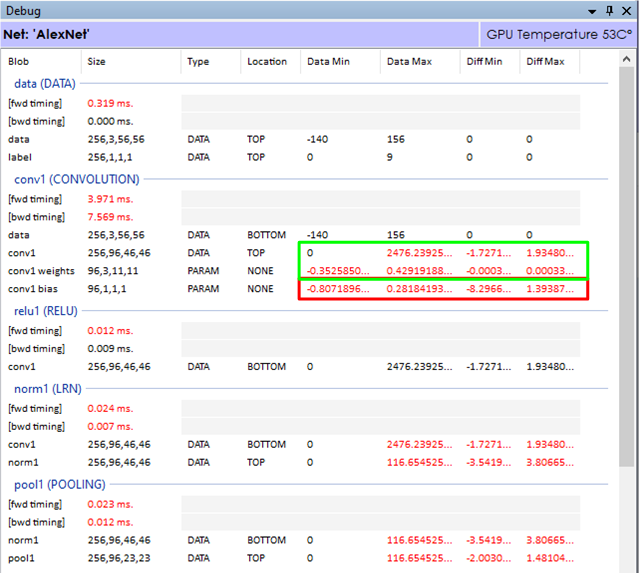Click the 256,3,56,56 size under data (DATA)
The width and height of the screenshot is (639, 573).
pyautogui.click(x=116, y=139)
